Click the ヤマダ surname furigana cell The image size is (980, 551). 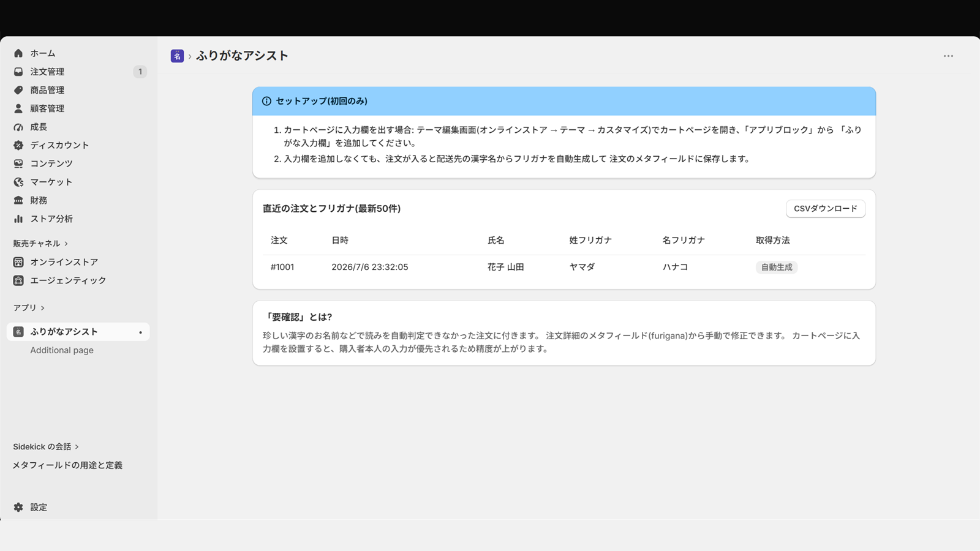coord(582,267)
